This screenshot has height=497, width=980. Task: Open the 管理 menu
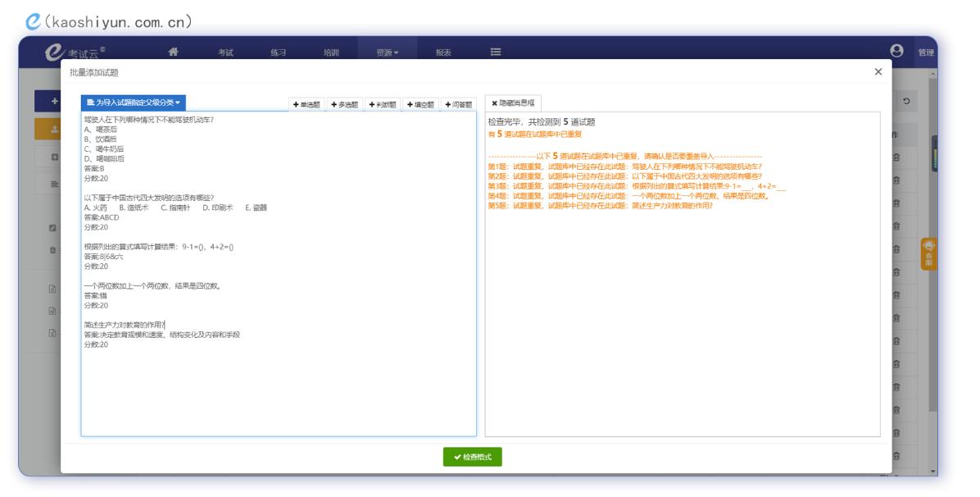pyautogui.click(x=926, y=52)
